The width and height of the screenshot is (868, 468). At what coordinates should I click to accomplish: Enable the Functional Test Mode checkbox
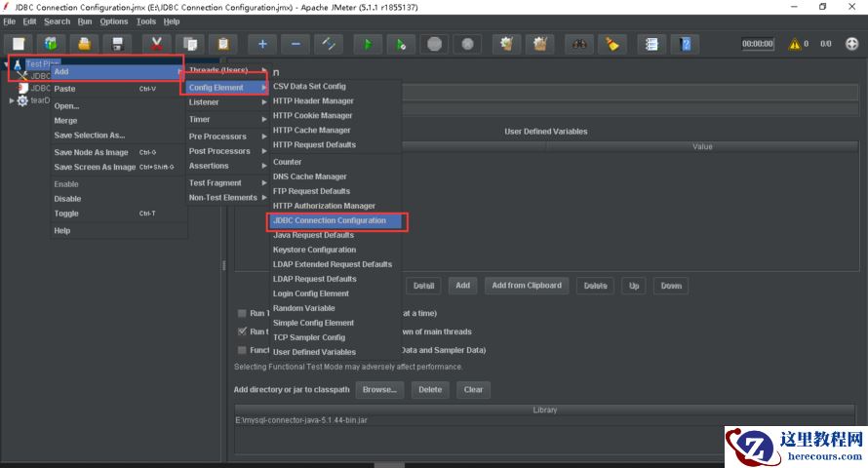242,350
